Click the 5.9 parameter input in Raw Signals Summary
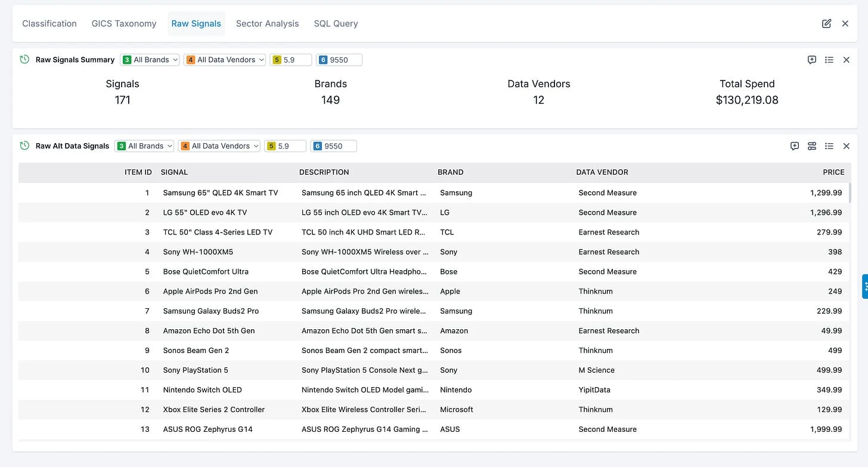 point(290,60)
